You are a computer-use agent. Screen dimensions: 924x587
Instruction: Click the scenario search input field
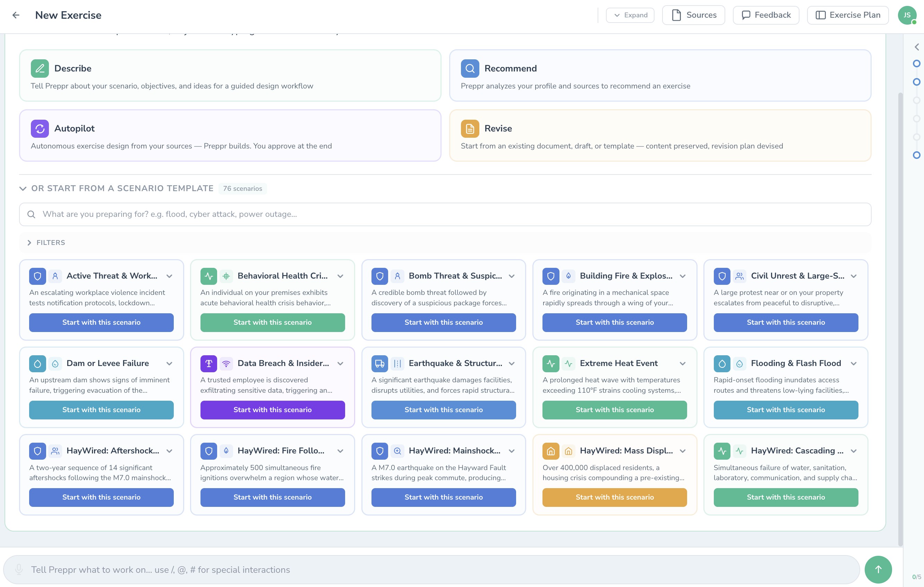445,214
